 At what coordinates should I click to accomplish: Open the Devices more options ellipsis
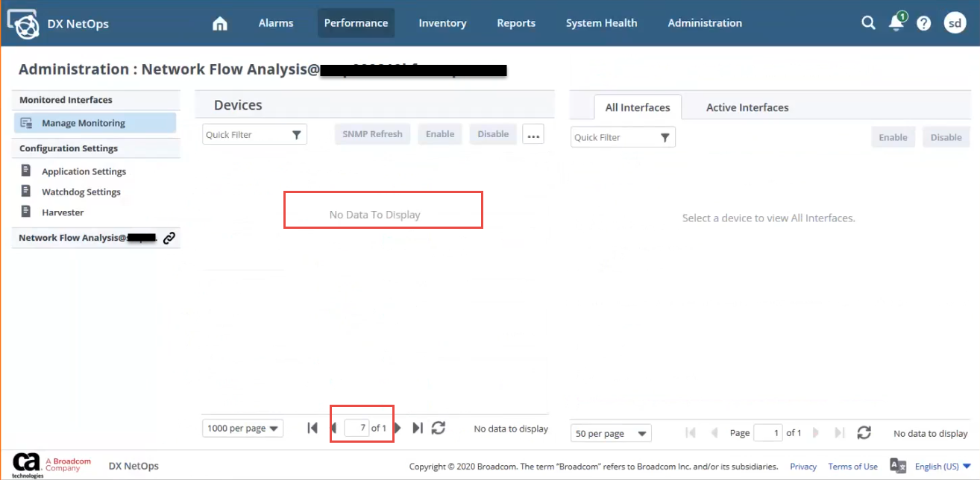533,135
